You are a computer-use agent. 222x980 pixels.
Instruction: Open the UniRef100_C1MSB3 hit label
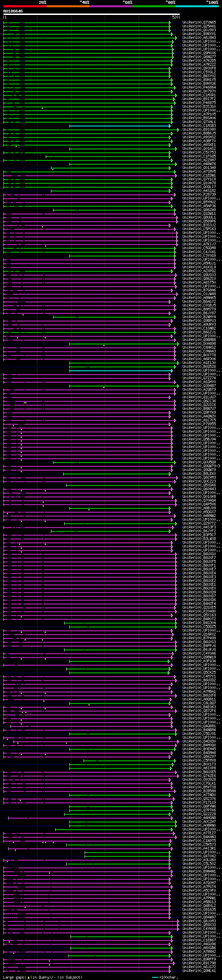point(199,126)
